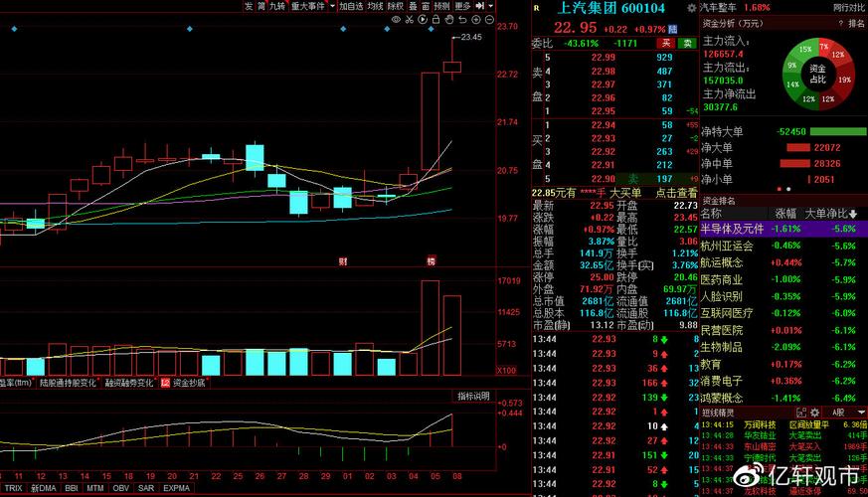Click the pop-out window icon in 短线精灵
The image size is (868, 497).
tap(801, 413)
